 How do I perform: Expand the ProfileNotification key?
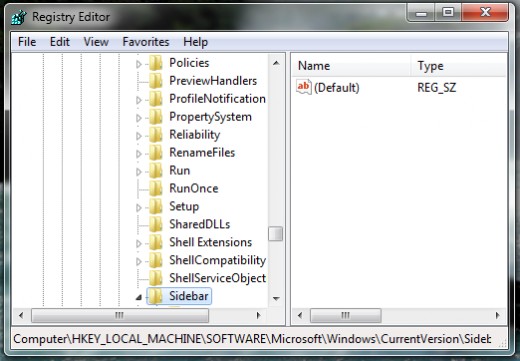pyautogui.click(x=139, y=100)
